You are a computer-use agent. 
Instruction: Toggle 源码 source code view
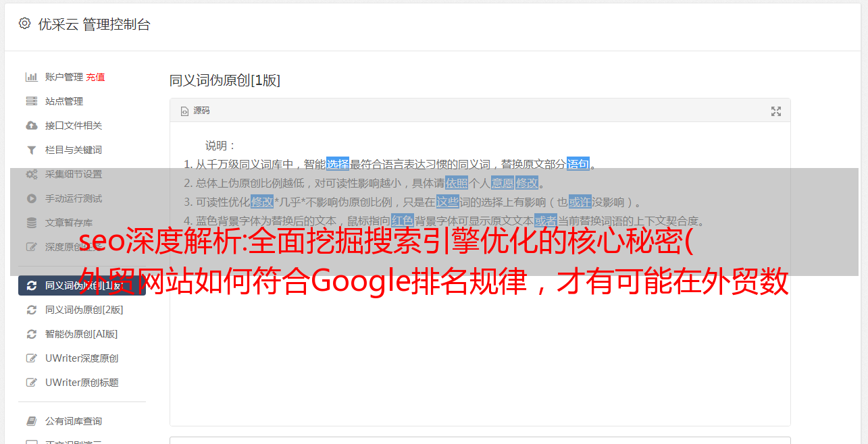pos(195,111)
